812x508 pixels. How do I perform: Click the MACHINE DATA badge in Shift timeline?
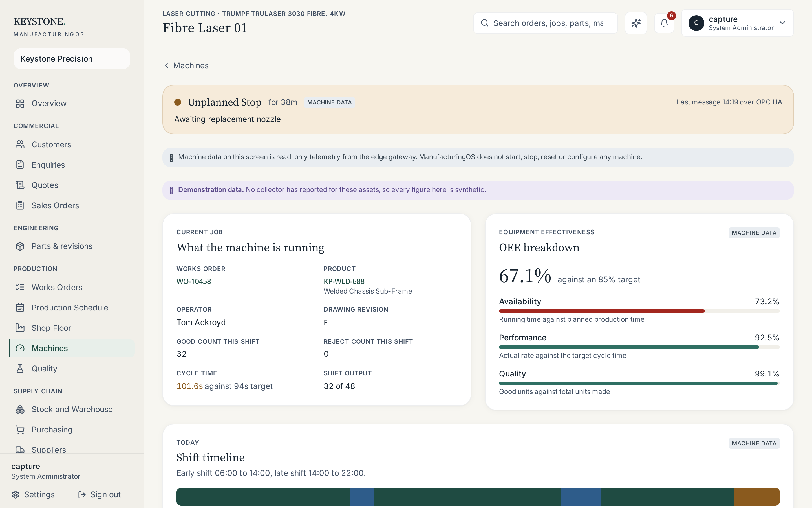click(754, 443)
